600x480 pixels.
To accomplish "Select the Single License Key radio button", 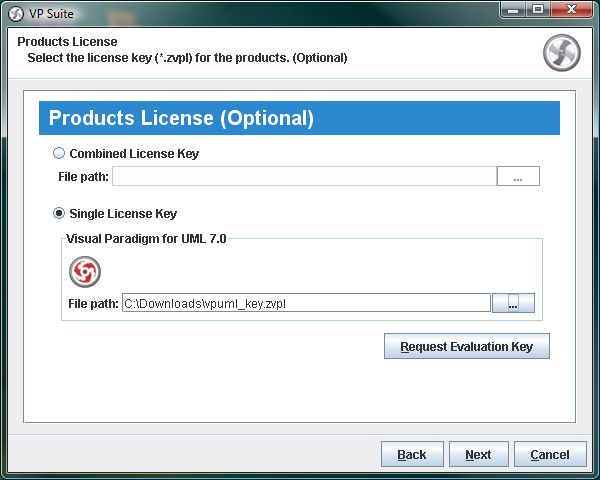I will [x=59, y=213].
